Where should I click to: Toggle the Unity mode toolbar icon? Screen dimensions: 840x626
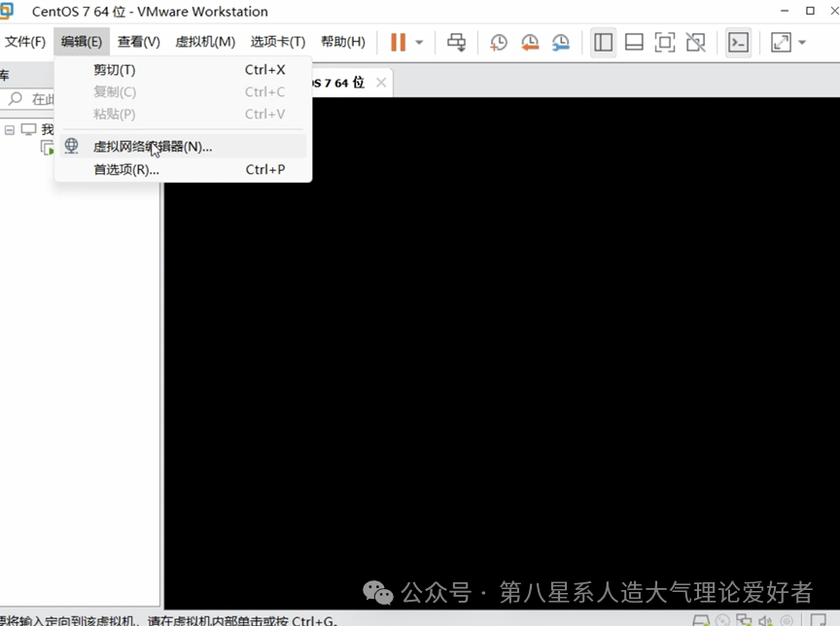pyautogui.click(x=695, y=42)
